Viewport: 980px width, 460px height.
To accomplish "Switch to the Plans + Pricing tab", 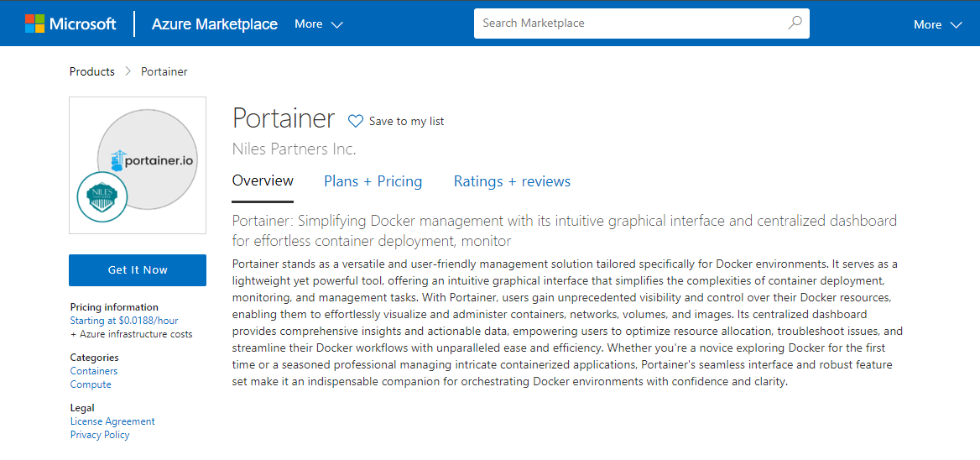I will pyautogui.click(x=373, y=182).
